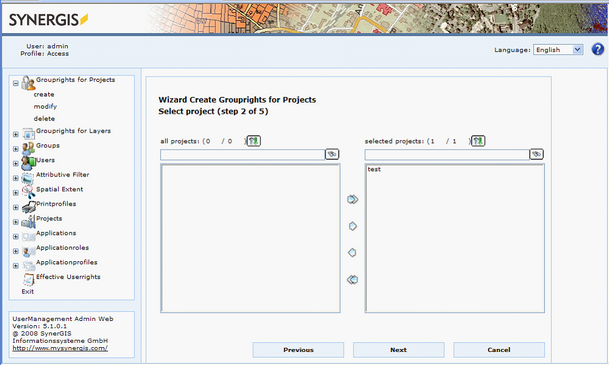Expand the Attributive Filter node
The height and width of the screenshot is (365, 609).
(x=16, y=178)
